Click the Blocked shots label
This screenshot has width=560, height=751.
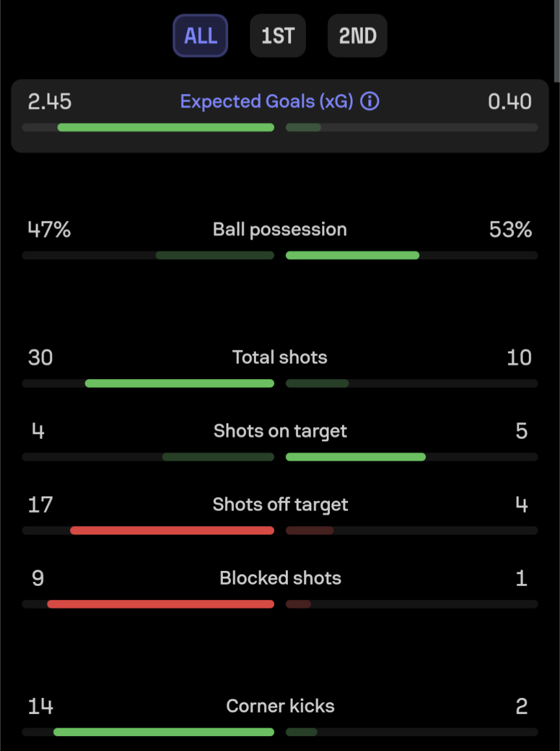coord(280,578)
